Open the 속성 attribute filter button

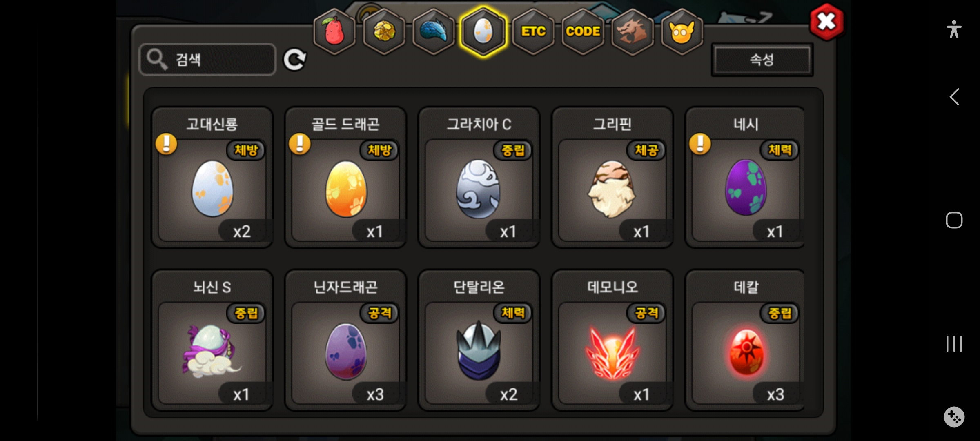(762, 60)
